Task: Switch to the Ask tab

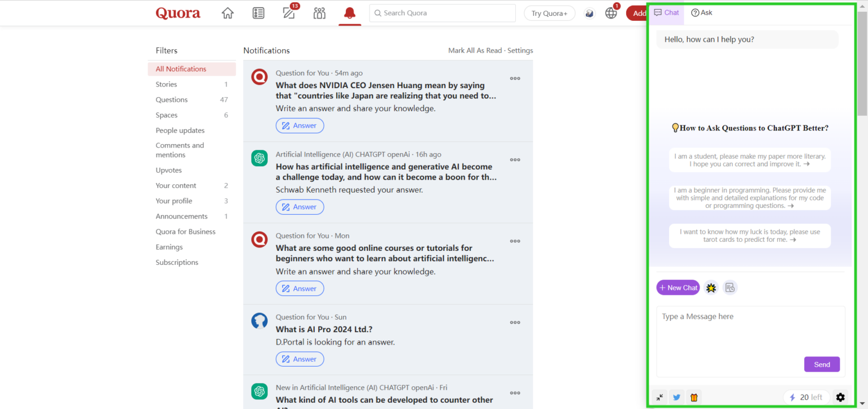Action: click(701, 12)
